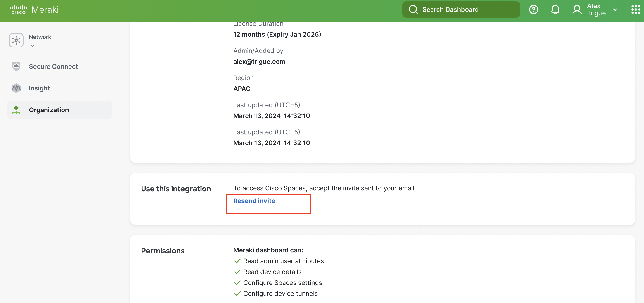
Task: Click the Organization hierarchy icon
Action: [x=16, y=110]
